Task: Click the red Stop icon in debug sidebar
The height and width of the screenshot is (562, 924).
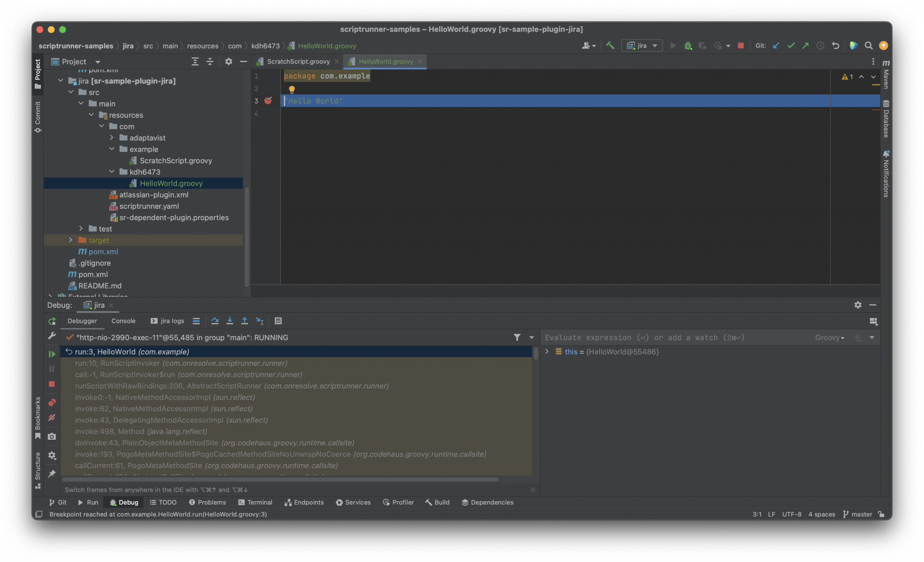Action: (52, 384)
